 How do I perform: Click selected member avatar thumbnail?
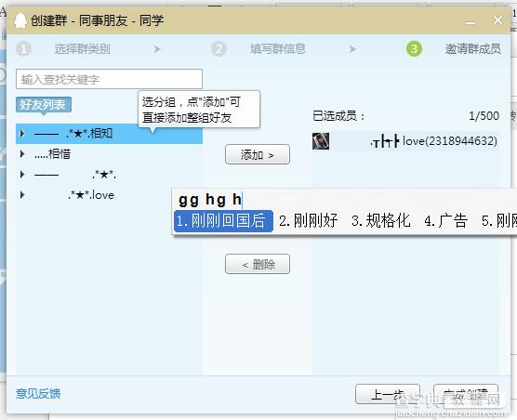coord(321,141)
